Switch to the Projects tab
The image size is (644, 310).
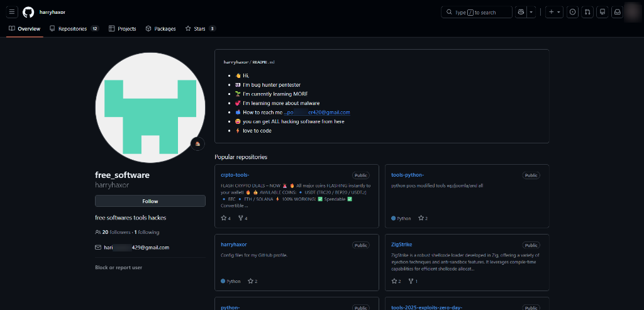123,29
